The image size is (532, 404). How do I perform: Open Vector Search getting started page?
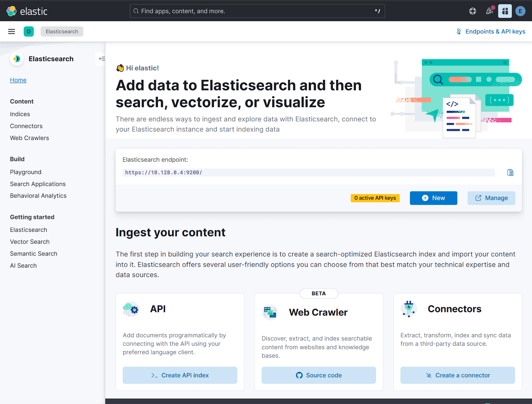tap(30, 242)
